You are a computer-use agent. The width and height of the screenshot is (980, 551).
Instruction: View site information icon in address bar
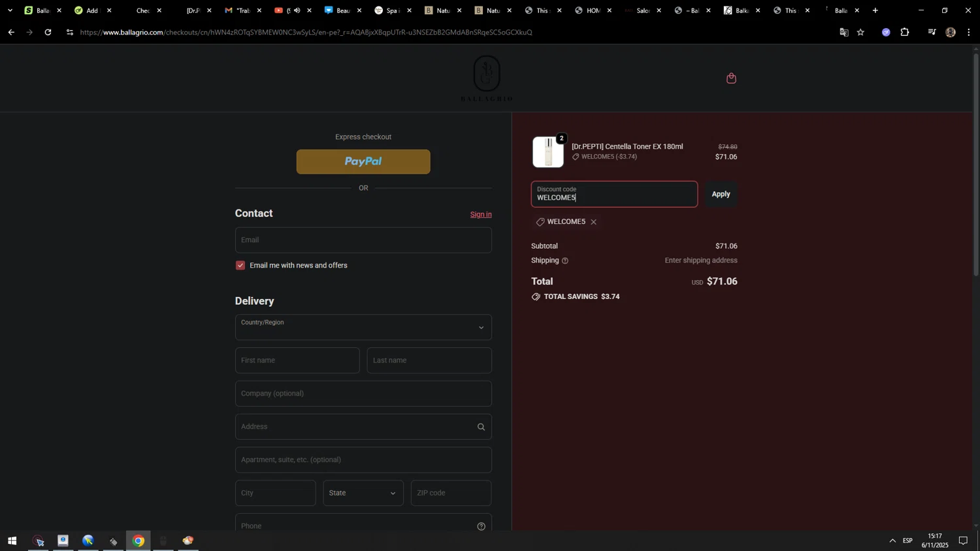coord(70,32)
